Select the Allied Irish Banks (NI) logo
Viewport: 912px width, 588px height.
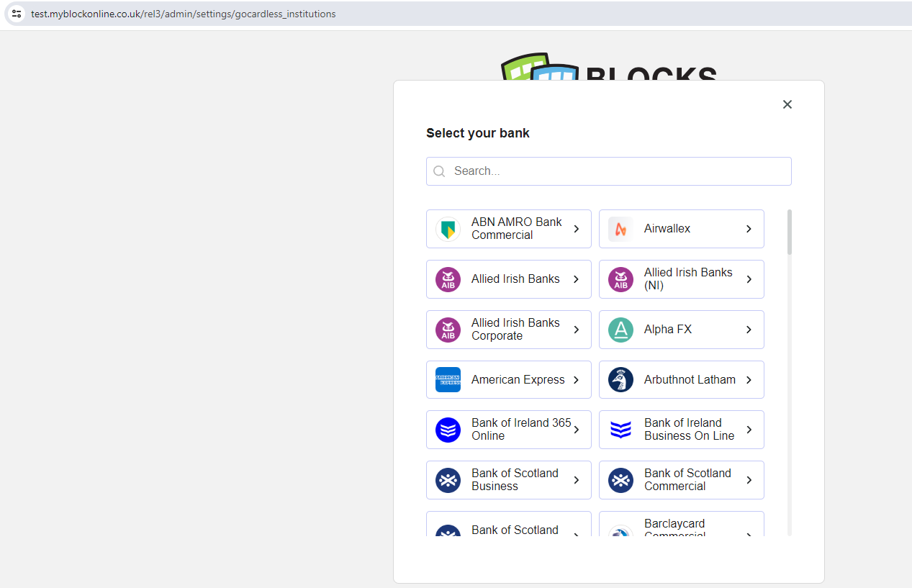(x=620, y=279)
